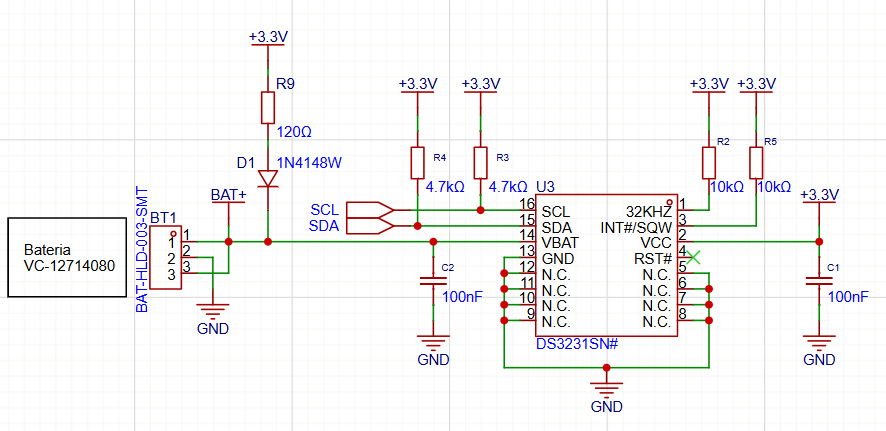
Task: Click the D1 designator label
Action: click(246, 163)
